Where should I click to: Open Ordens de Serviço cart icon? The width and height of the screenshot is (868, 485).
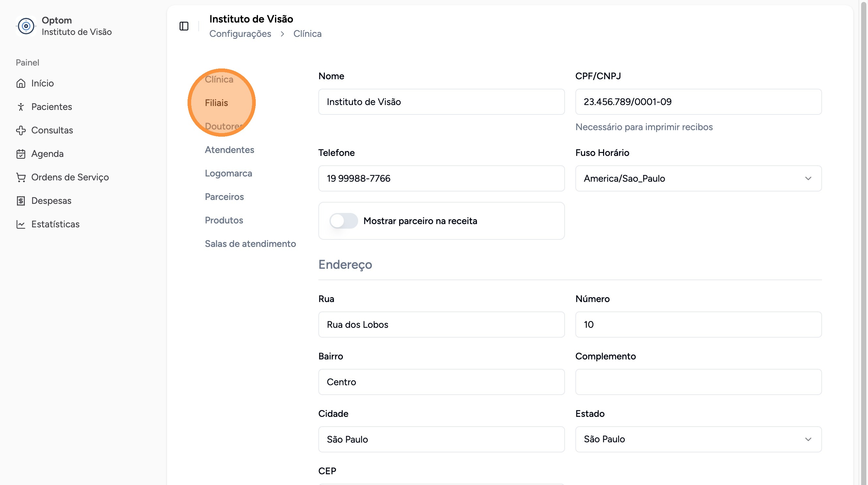(21, 177)
